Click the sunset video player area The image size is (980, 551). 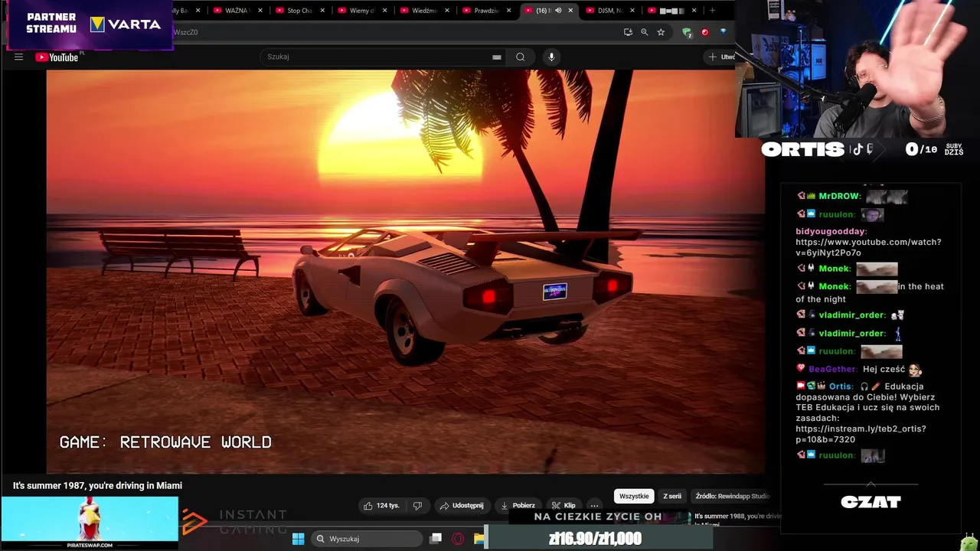pos(406,272)
